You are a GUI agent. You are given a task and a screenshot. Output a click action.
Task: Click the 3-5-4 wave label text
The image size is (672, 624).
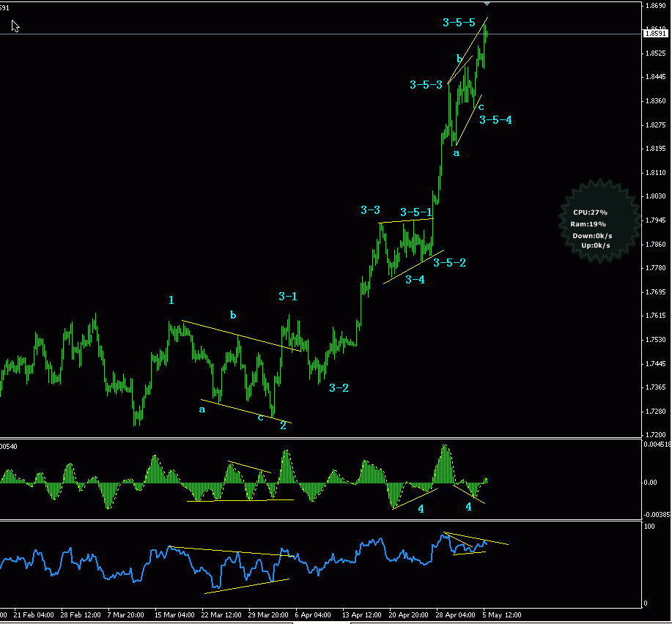(495, 119)
